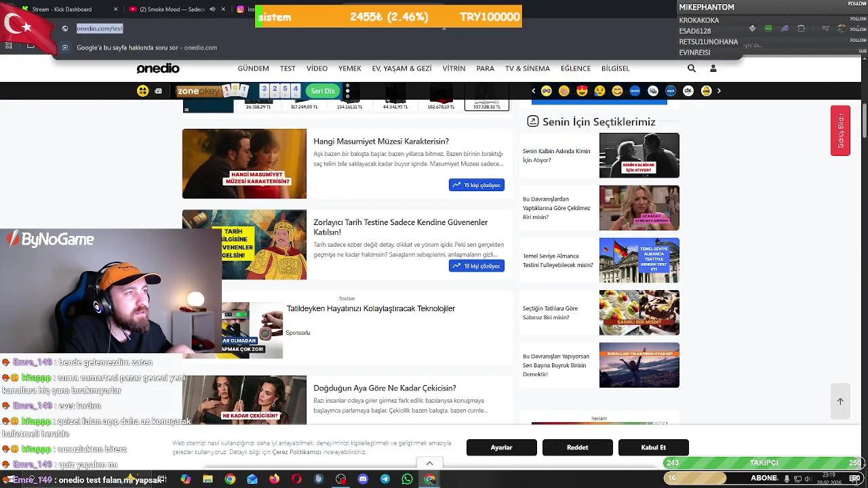
Task: Click '10 kişi çözüyor' button
Action: click(x=477, y=266)
